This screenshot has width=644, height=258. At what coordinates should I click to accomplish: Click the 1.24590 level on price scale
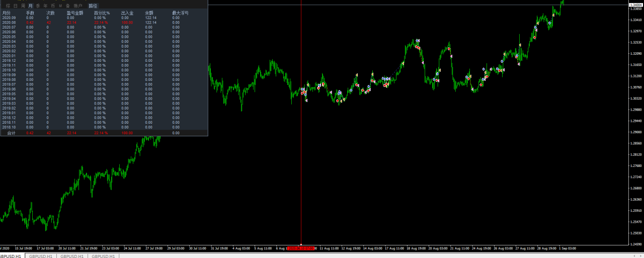pyautogui.click(x=636, y=244)
